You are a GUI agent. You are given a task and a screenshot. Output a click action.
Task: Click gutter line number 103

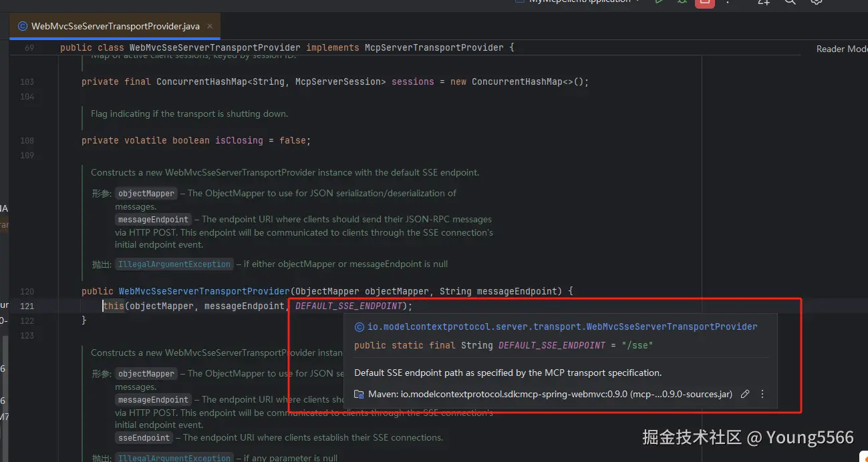(27, 81)
